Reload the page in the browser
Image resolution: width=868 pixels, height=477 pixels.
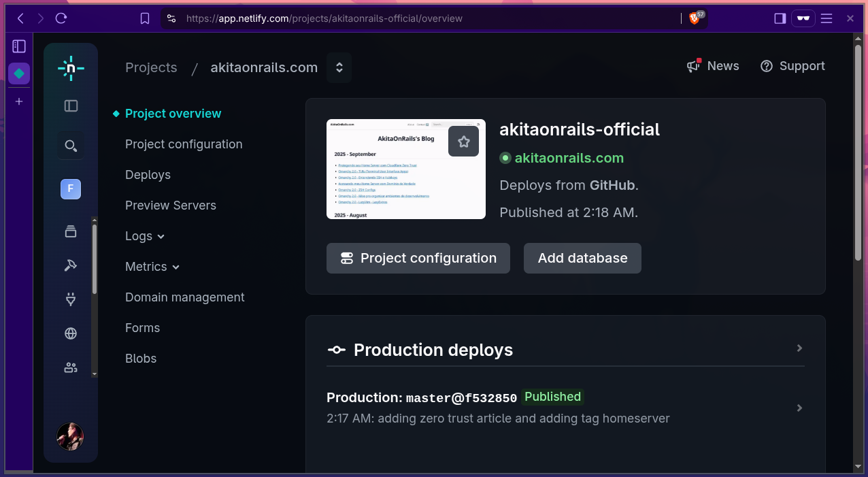pyautogui.click(x=61, y=18)
